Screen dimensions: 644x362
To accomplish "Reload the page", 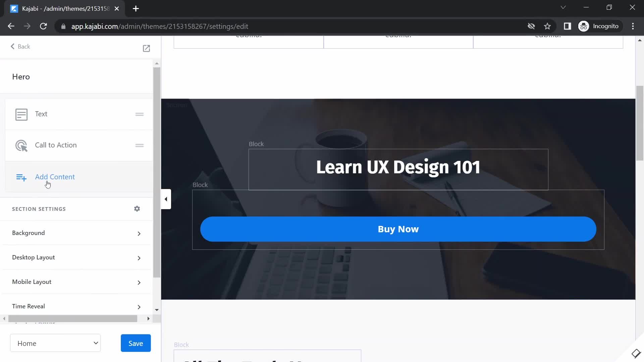I will coord(43,26).
